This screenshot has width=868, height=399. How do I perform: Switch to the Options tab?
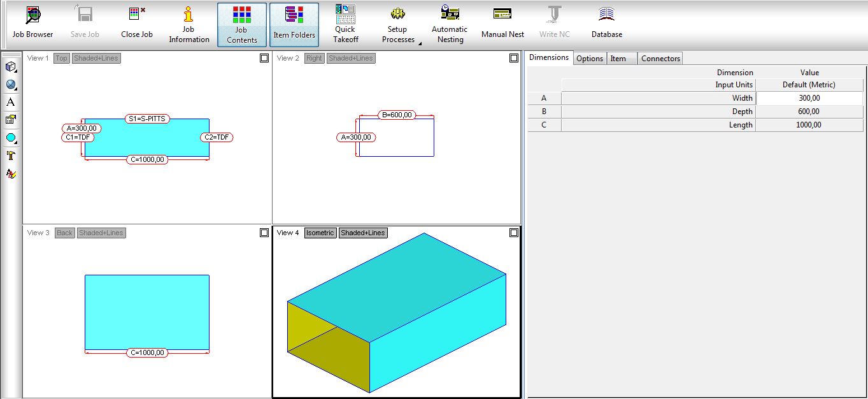coord(589,59)
